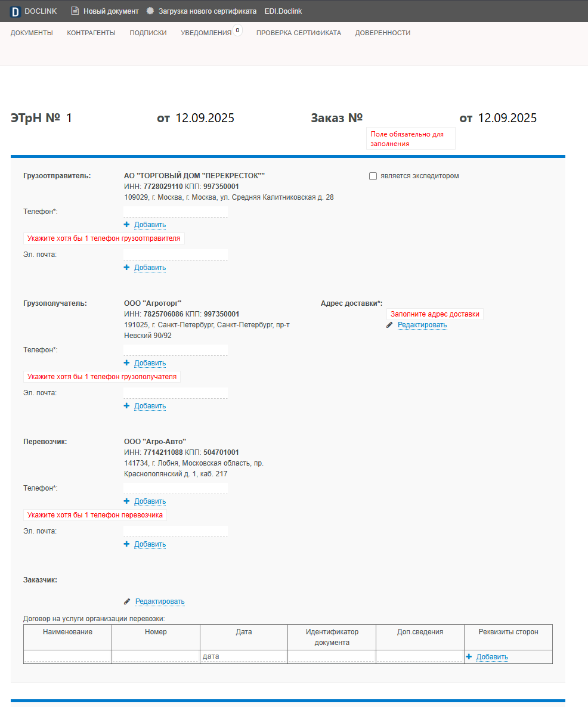Click the Грузоотправитель phone input field
Viewport: 588px width, 707px height.
[x=175, y=212]
